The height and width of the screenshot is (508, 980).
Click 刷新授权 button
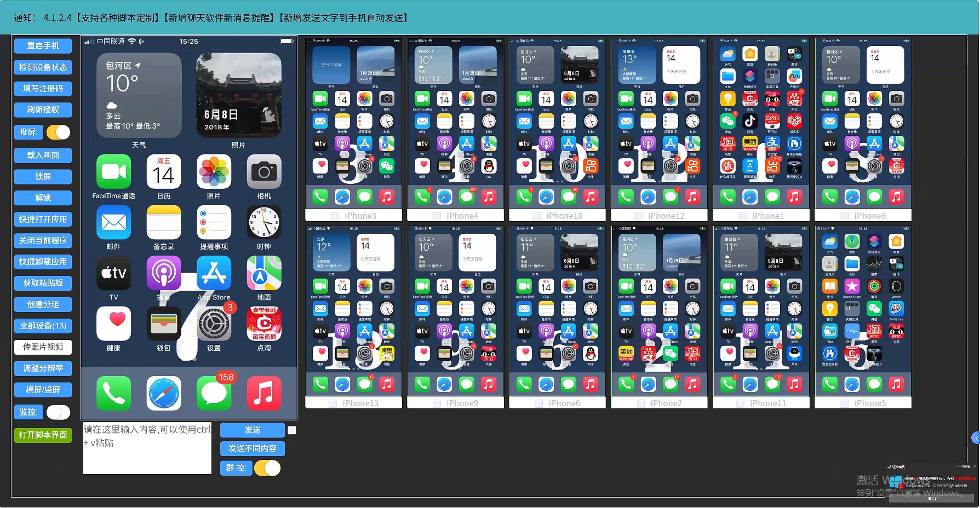(43, 109)
